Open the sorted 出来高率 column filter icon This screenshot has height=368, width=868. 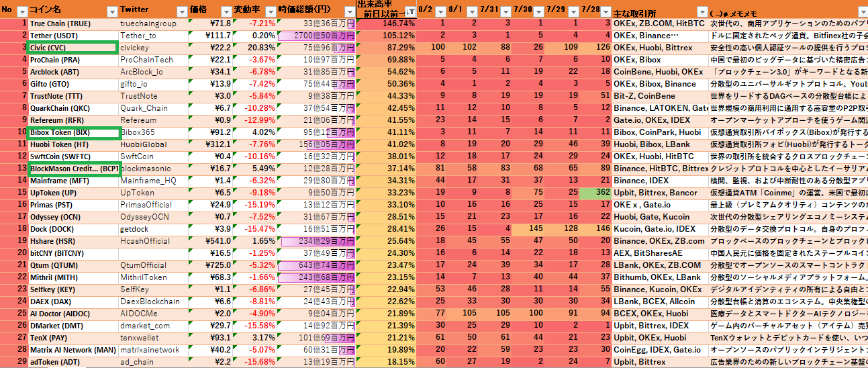coord(409,11)
